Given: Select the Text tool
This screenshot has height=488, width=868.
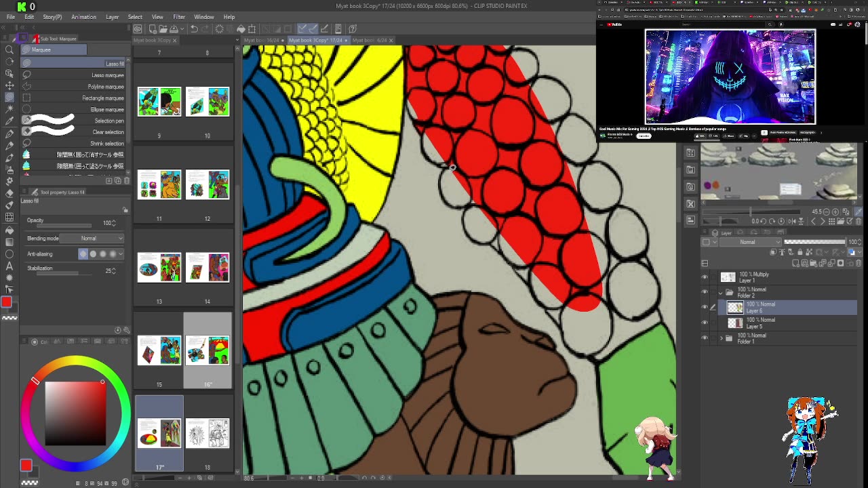Looking at the screenshot, I should (x=9, y=266).
